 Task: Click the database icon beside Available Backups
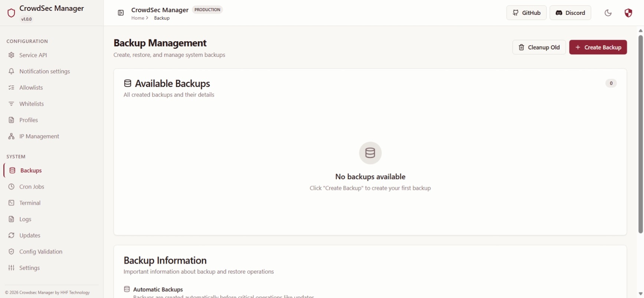[x=128, y=84]
